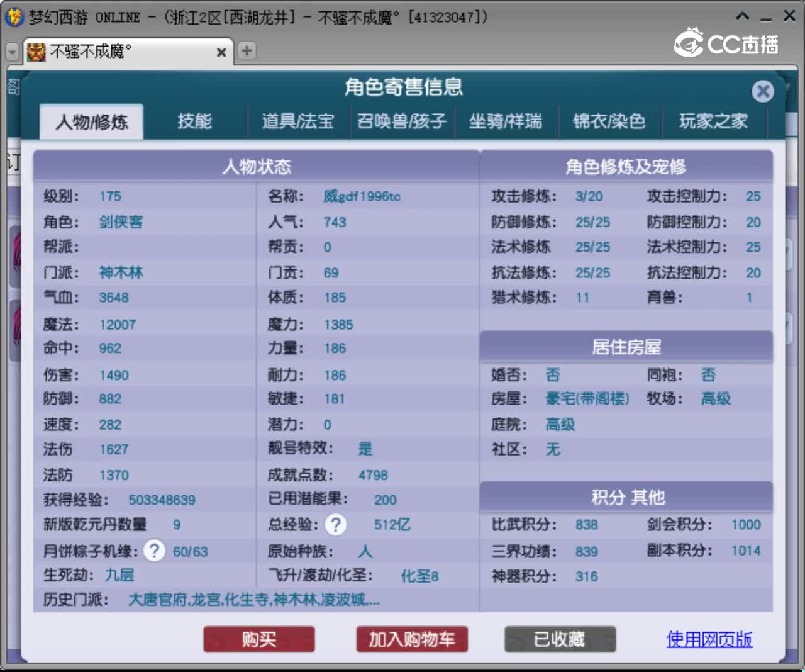The image size is (805, 672).
Task: Click the 化圣8 value
Action: 419,576
